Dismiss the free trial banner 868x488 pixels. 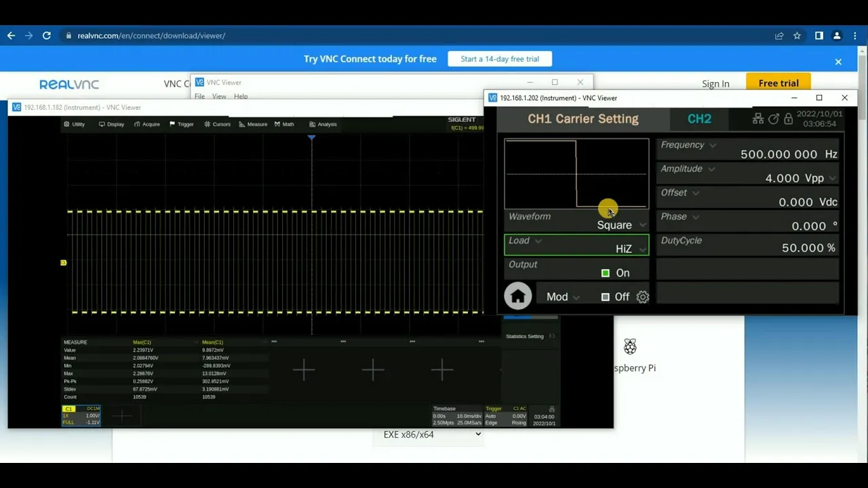[838, 62]
